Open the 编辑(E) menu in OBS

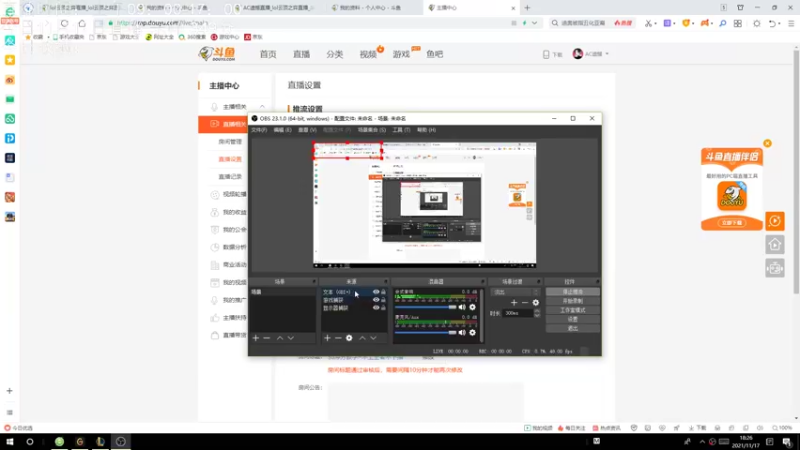pyautogui.click(x=282, y=130)
